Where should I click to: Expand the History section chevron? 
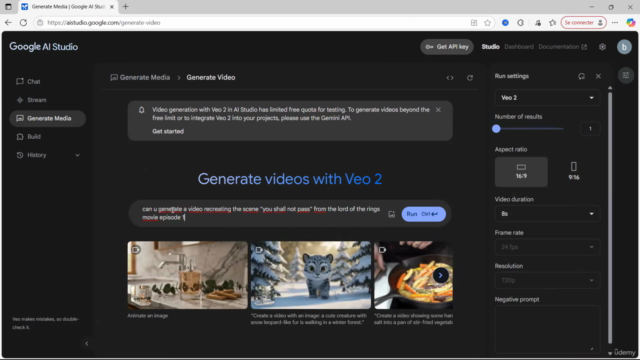[77, 155]
